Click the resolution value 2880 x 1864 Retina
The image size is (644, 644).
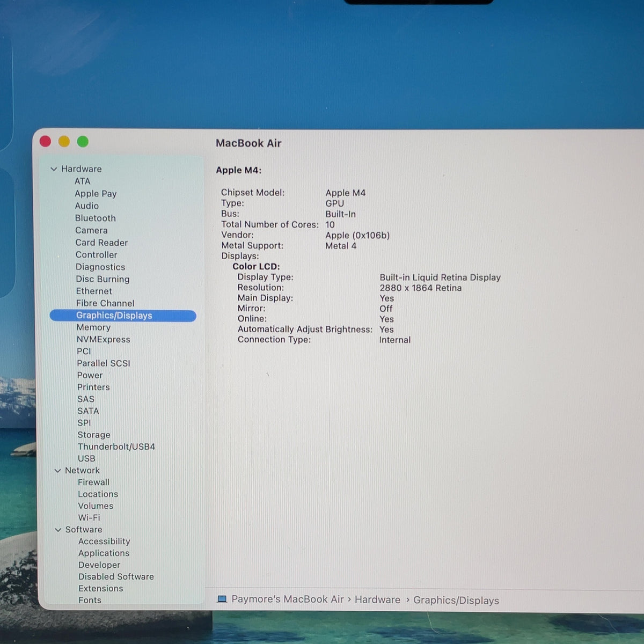point(421,288)
